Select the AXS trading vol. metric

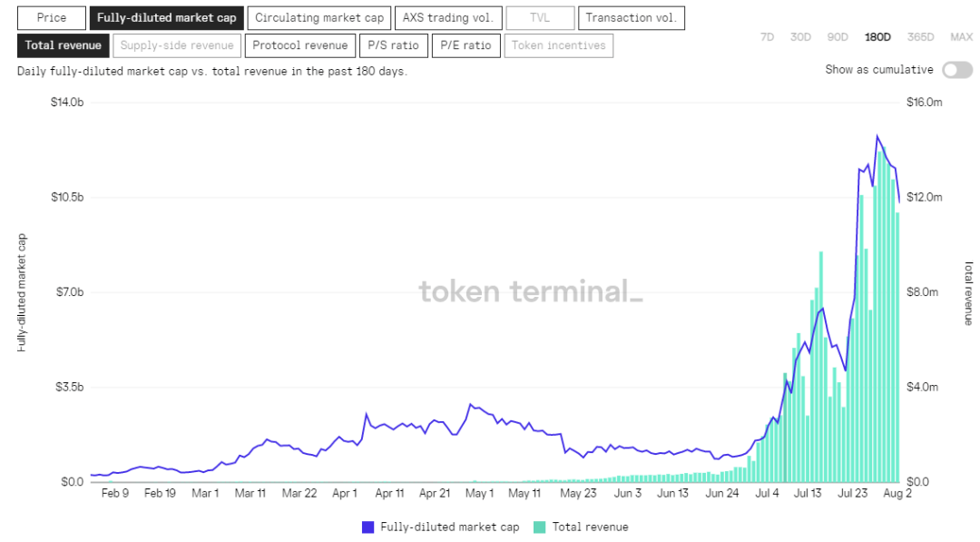(448, 18)
